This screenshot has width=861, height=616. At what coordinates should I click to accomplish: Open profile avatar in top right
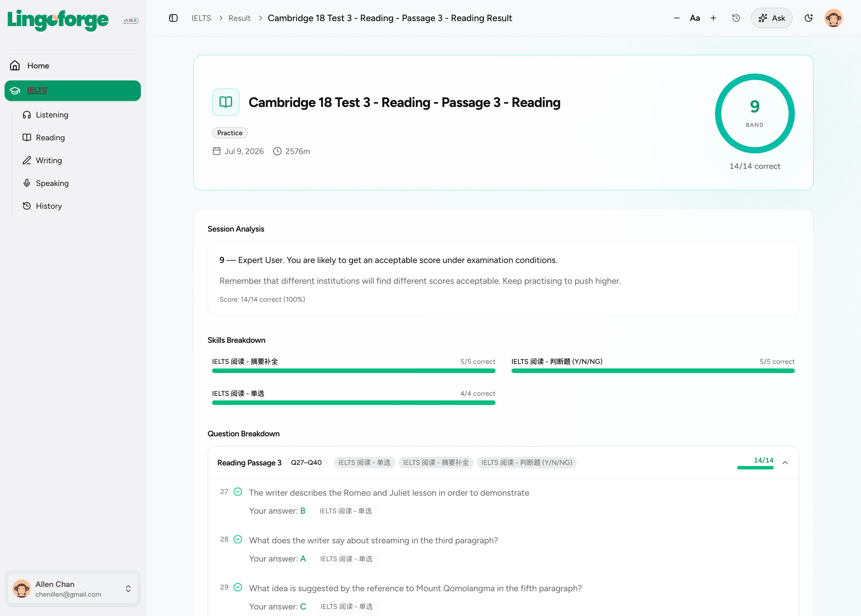pos(833,18)
